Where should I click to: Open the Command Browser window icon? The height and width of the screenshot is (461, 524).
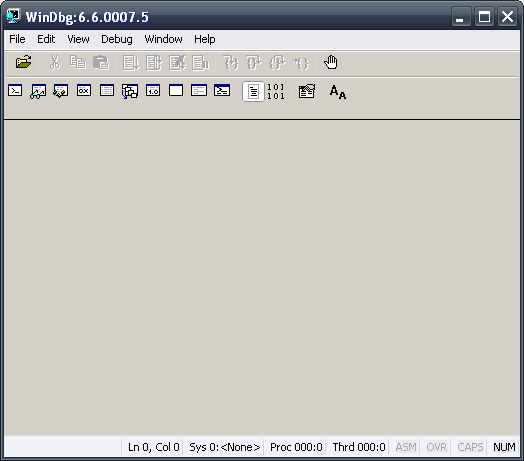pos(222,91)
